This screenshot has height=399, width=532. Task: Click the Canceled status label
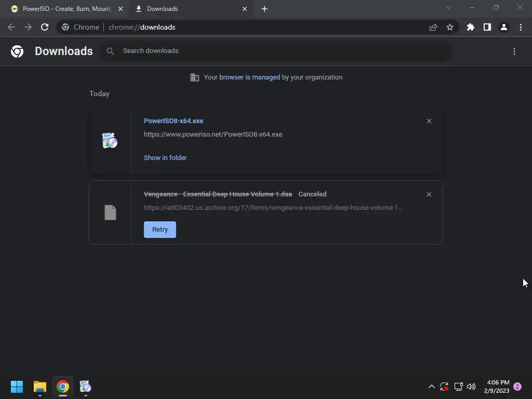tap(312, 194)
